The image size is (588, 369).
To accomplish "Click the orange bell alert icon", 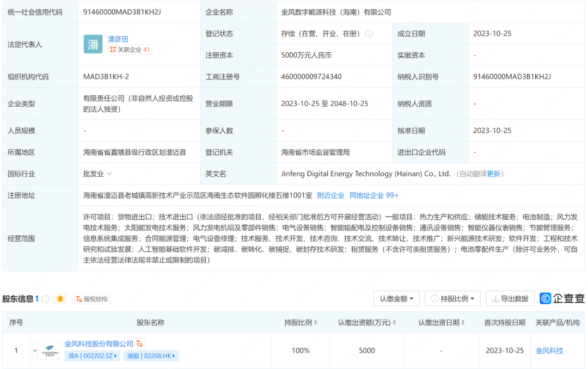I will pyautogui.click(x=60, y=299).
